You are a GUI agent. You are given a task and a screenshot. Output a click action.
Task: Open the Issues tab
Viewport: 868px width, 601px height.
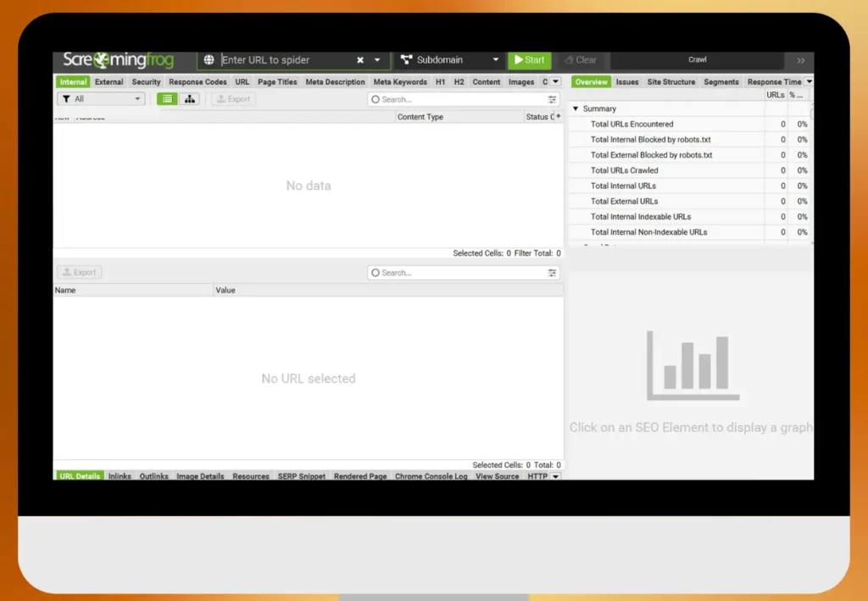627,82
